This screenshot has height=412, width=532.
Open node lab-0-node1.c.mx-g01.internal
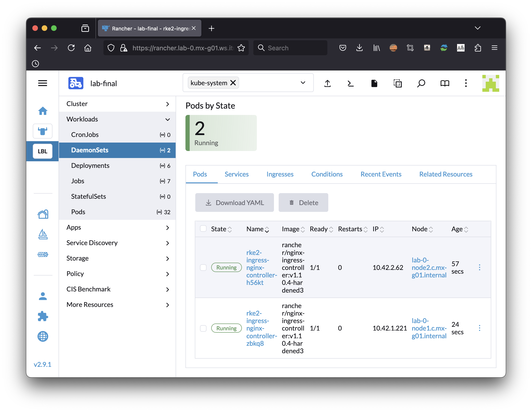[x=429, y=328]
